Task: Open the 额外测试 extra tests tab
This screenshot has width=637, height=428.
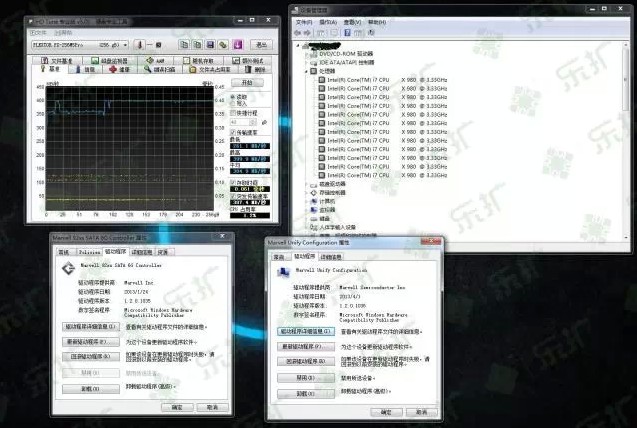Action: pos(248,61)
